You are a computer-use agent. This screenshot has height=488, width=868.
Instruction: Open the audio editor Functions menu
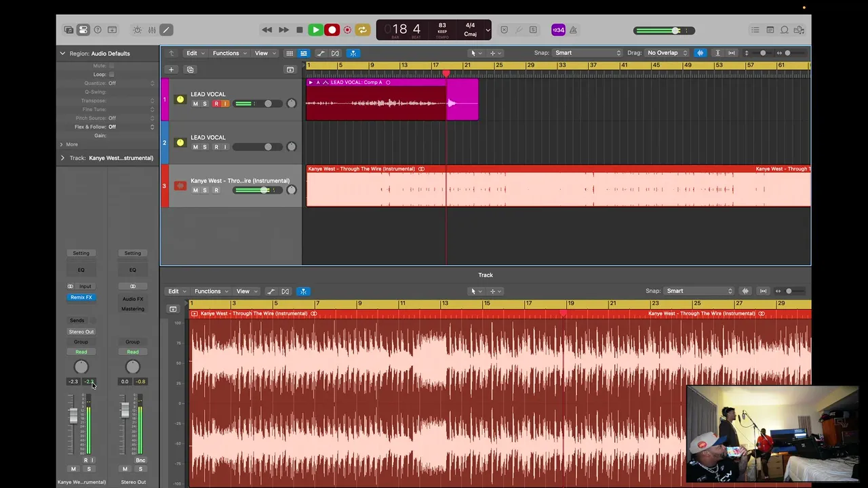[210, 291]
